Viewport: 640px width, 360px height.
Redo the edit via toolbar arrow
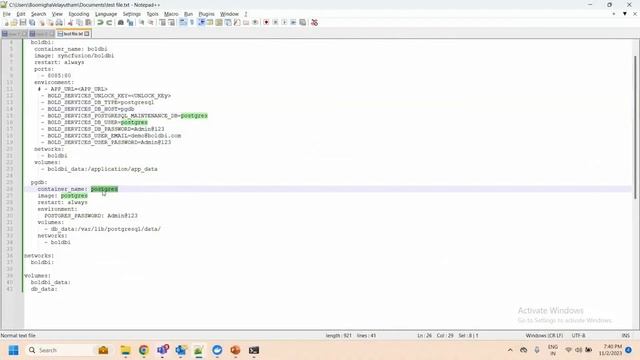coord(109,22)
